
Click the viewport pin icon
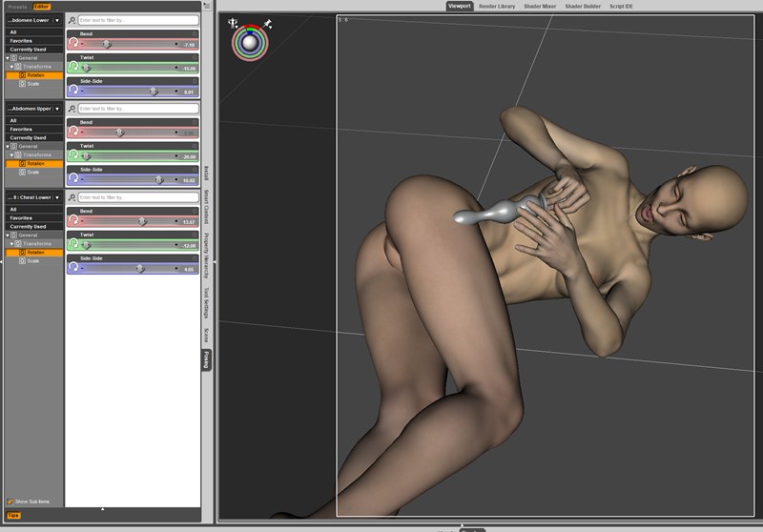[x=267, y=23]
